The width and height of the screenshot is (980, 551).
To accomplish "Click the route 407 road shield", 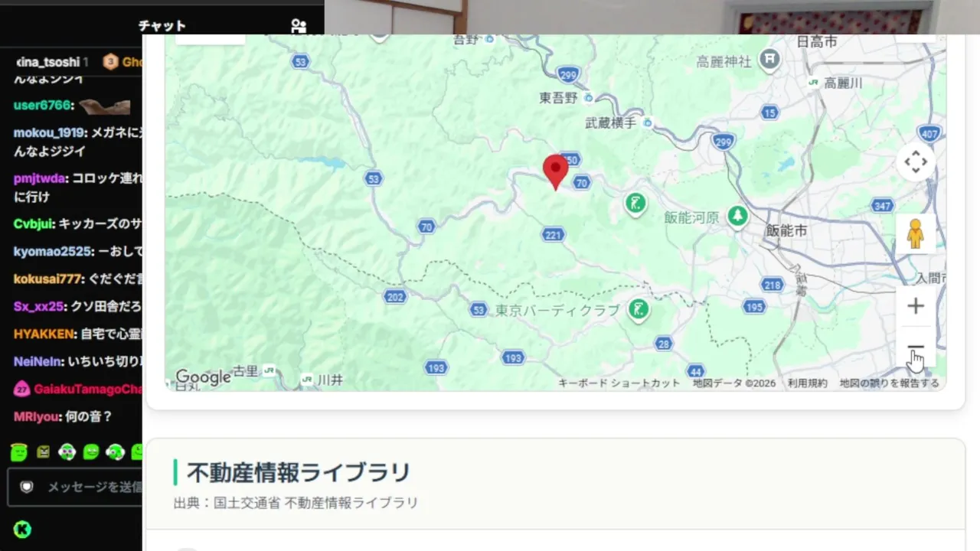I will point(929,134).
